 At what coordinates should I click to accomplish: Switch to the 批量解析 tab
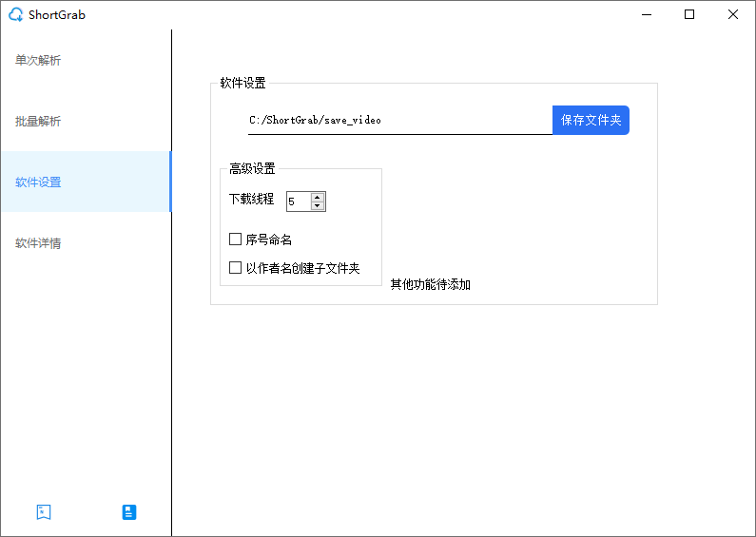click(38, 122)
